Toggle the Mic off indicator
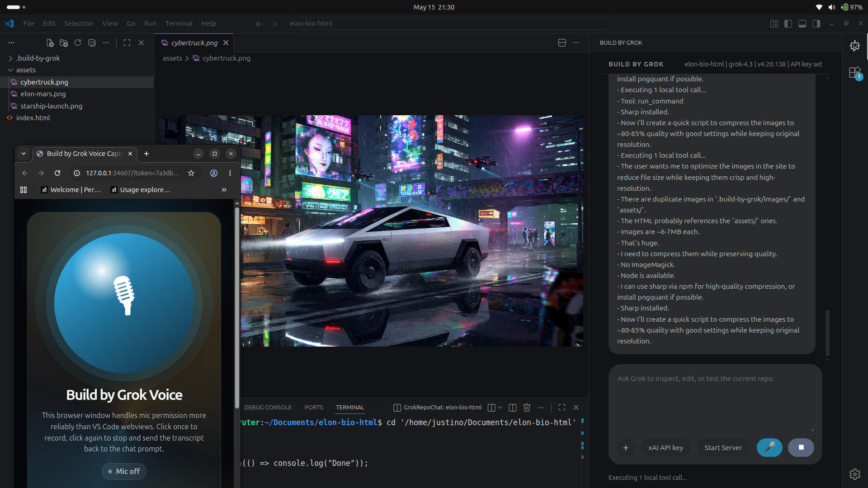The width and height of the screenshot is (868, 488). click(124, 471)
